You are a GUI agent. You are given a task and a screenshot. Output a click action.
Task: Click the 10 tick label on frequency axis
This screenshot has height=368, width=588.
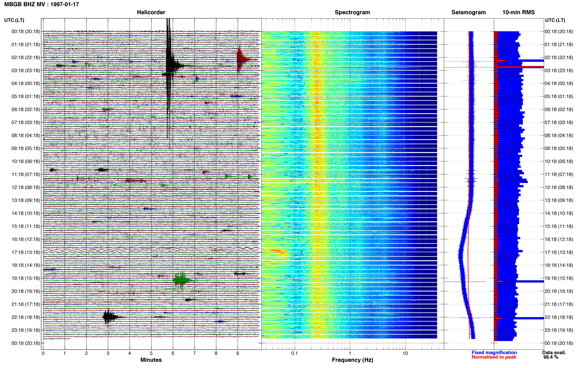pyautogui.click(x=405, y=353)
